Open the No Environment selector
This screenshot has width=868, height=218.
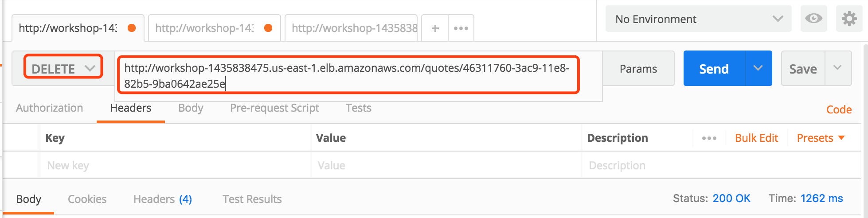(698, 19)
